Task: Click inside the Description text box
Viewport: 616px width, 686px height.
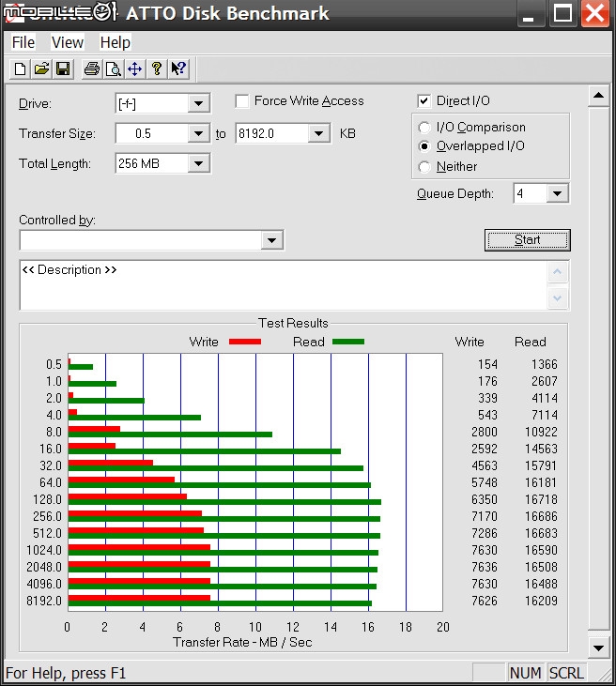Action: click(284, 285)
